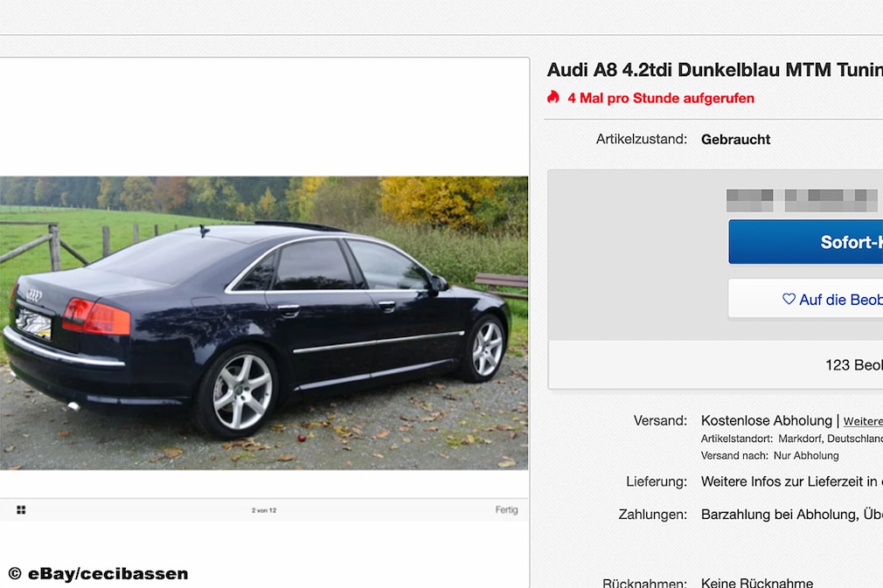Click the '2 von 12' image counter

click(264, 510)
